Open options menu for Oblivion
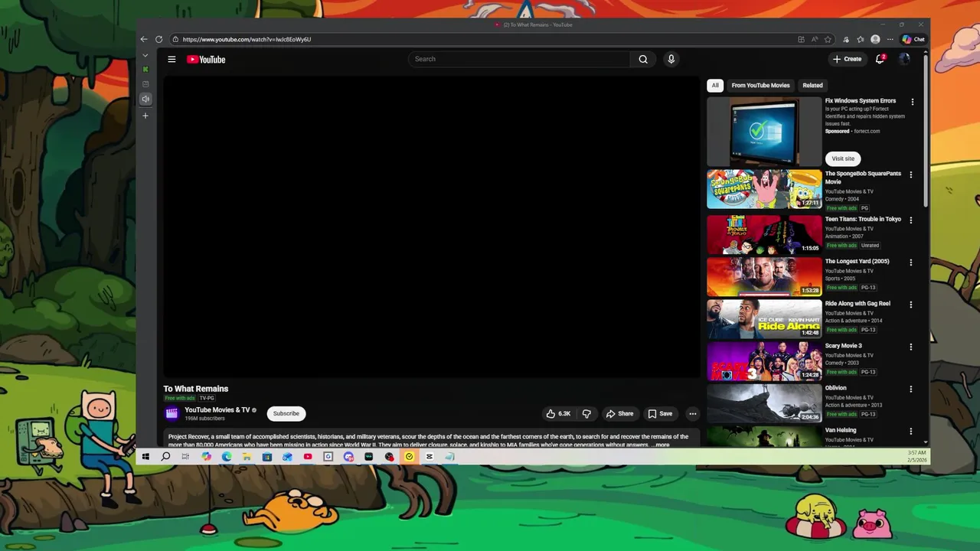Screen dimensions: 980x551 pos(911,389)
